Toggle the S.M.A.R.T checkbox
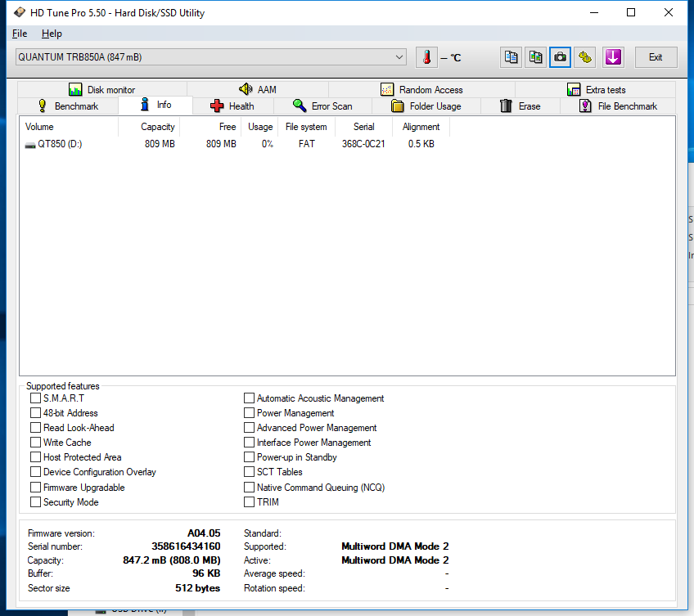Viewport: 694px width, 616px height. pos(35,398)
